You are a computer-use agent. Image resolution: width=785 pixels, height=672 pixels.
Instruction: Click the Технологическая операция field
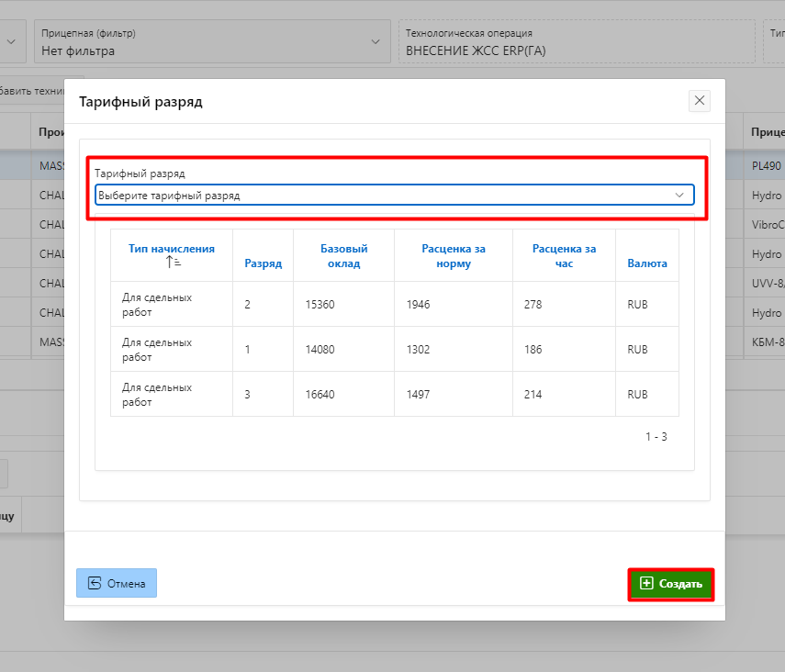576,42
